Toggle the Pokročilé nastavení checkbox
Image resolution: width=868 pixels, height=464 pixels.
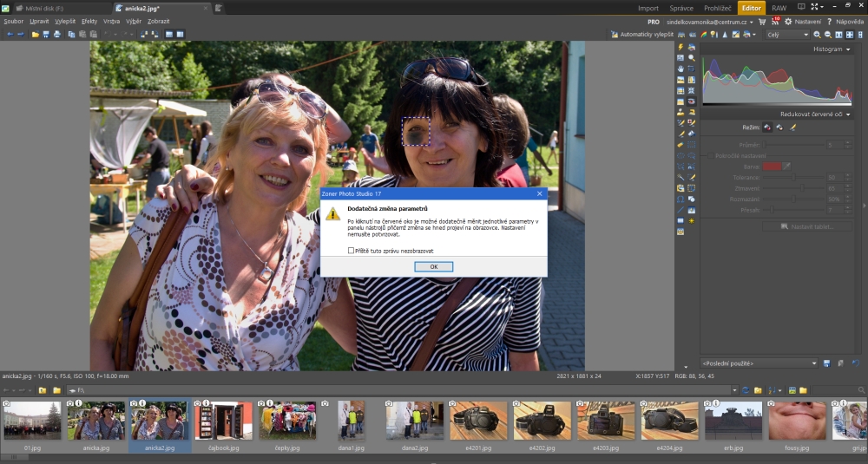(x=708, y=156)
